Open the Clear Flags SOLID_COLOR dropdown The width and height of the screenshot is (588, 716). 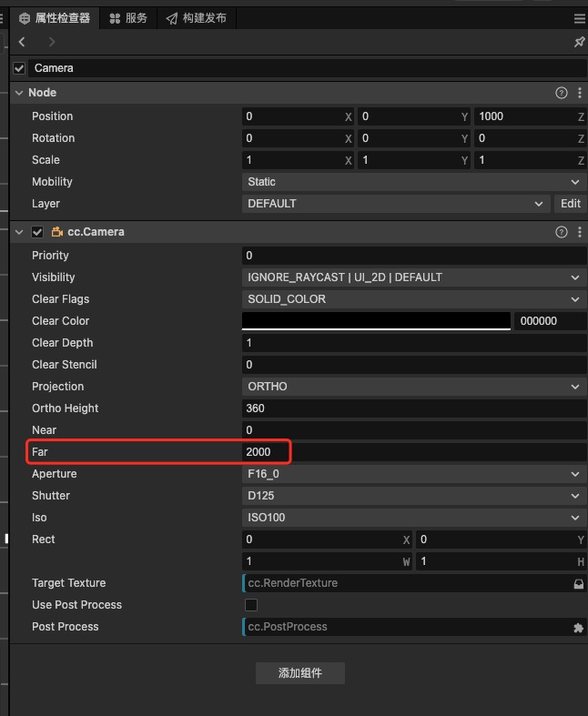(x=414, y=299)
